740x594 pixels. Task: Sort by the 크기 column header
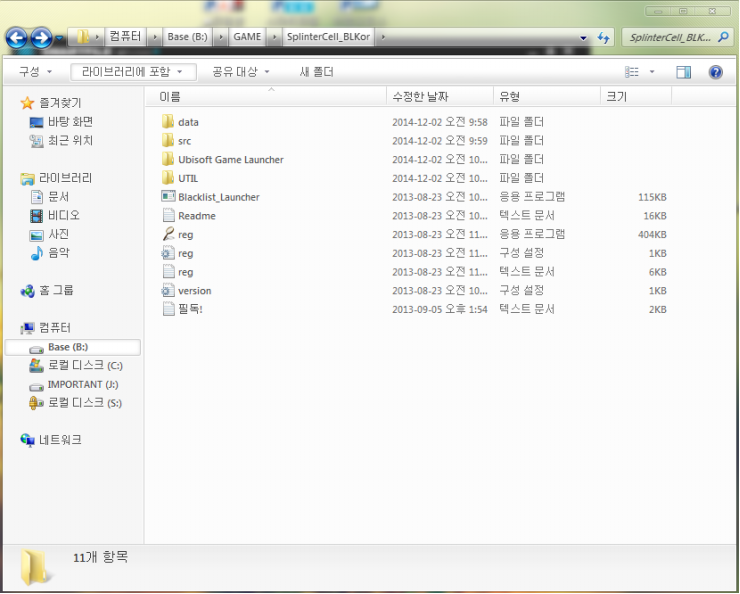point(636,97)
